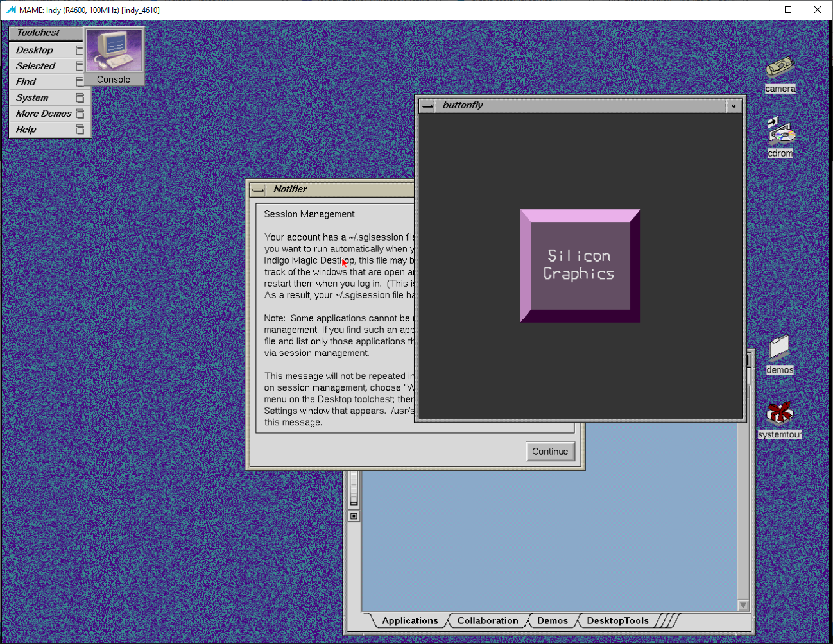The height and width of the screenshot is (644, 833).
Task: Select the DesktopTools tab
Action: (x=617, y=621)
